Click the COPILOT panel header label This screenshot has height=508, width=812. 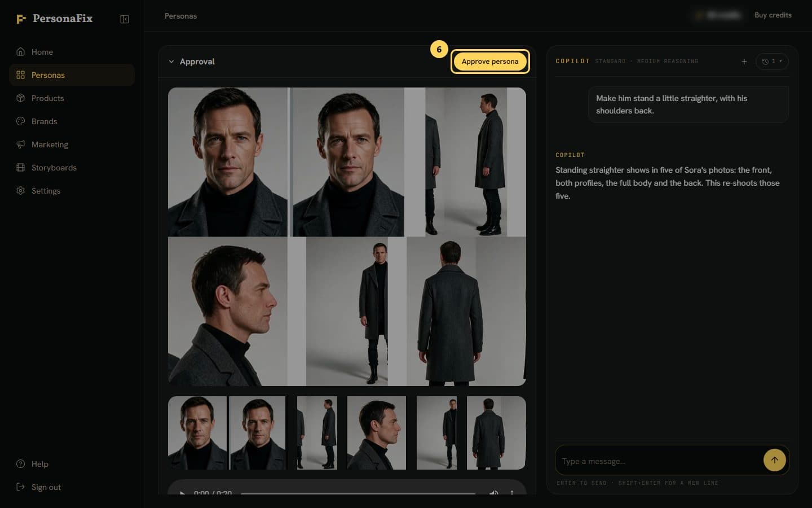coord(572,61)
